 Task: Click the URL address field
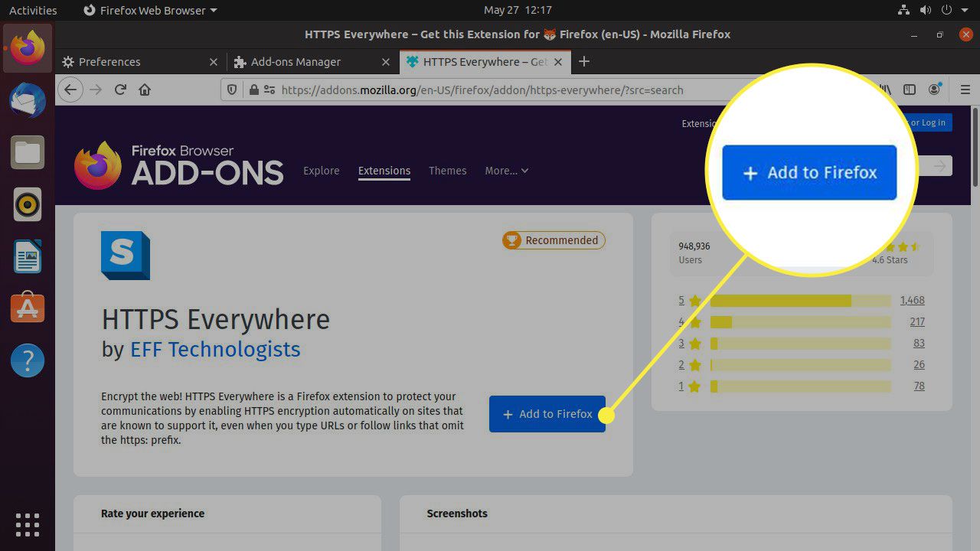[482, 90]
